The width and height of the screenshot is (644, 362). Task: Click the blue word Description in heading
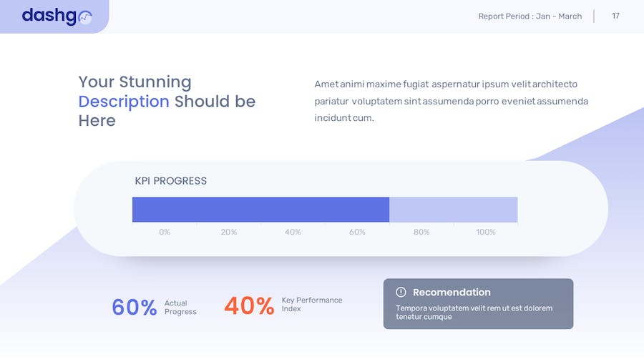[x=124, y=102]
